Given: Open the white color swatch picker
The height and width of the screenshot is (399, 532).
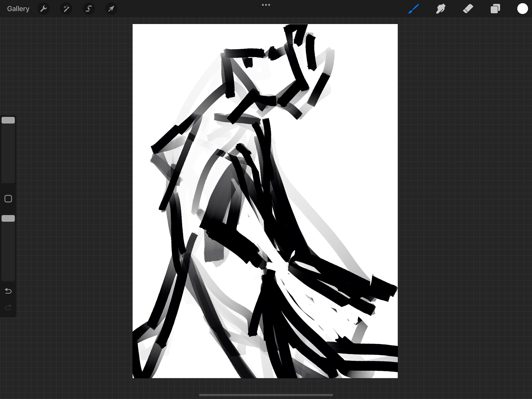Looking at the screenshot, I should pyautogui.click(x=522, y=9).
